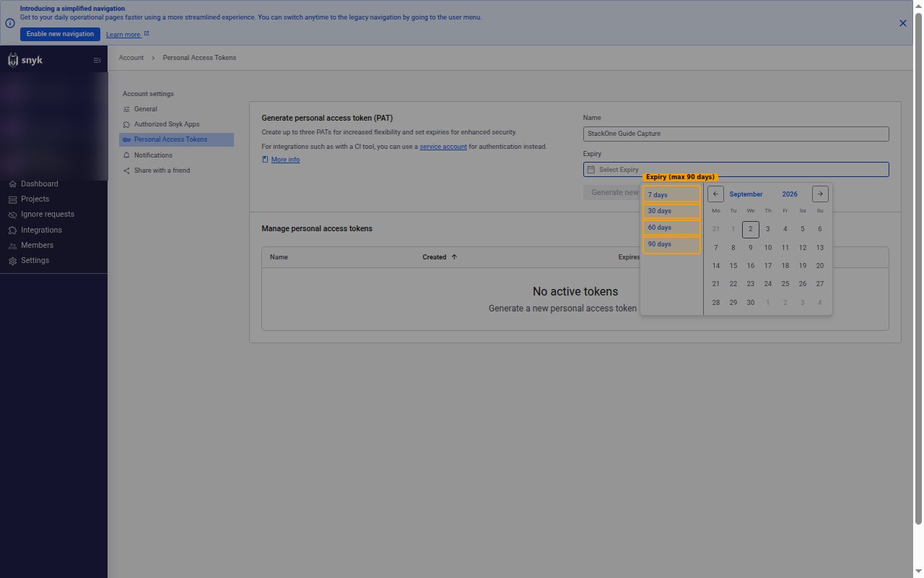
Task: Choose the 60 days expiry preset
Action: pyautogui.click(x=671, y=228)
